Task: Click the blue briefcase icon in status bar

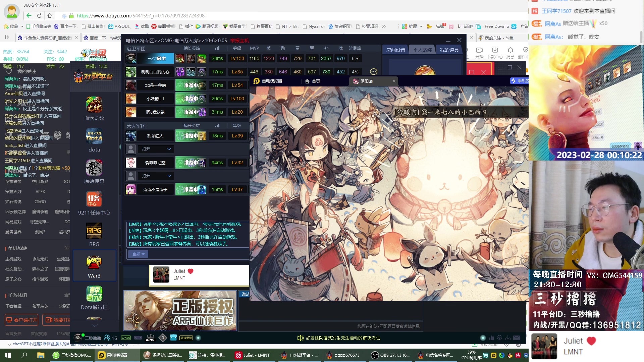Action: [173, 338]
